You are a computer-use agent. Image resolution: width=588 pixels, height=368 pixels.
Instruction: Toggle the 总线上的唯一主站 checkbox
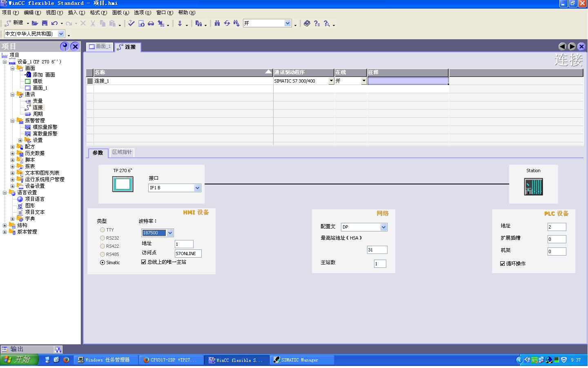pos(144,262)
